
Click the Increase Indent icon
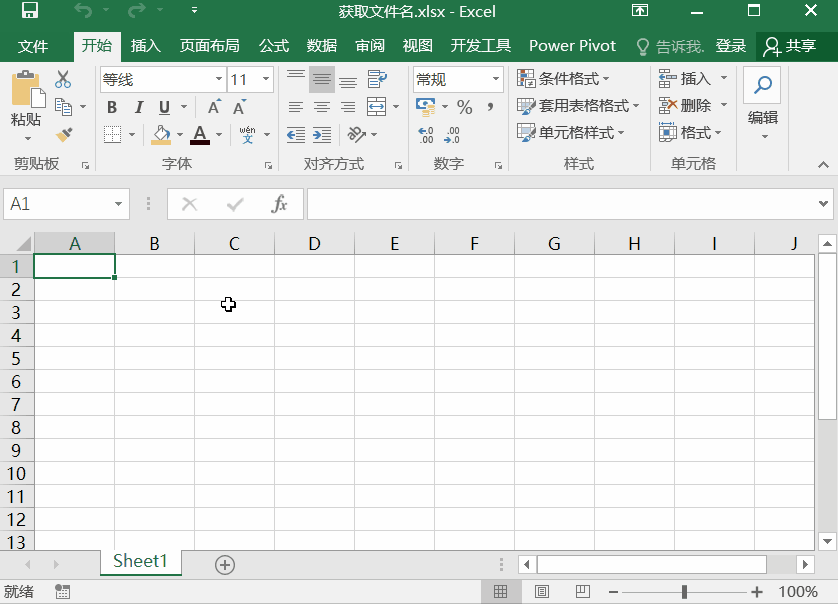tap(322, 134)
